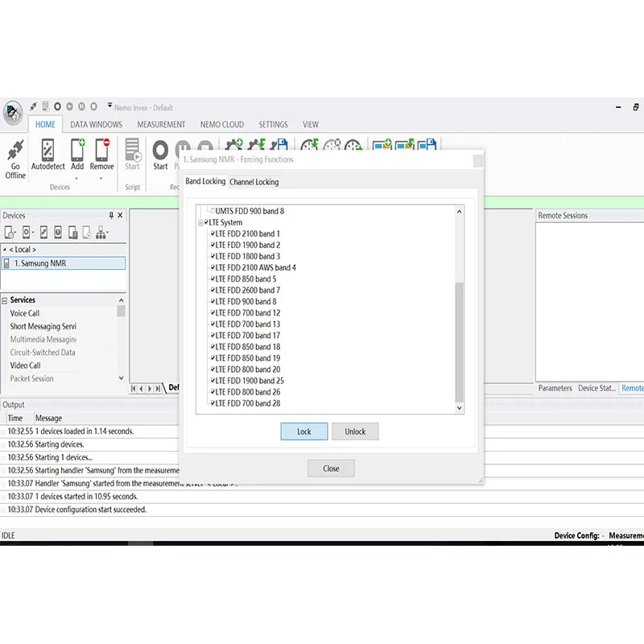Uncheck LTE FDD 1900 band 2

pos(213,245)
